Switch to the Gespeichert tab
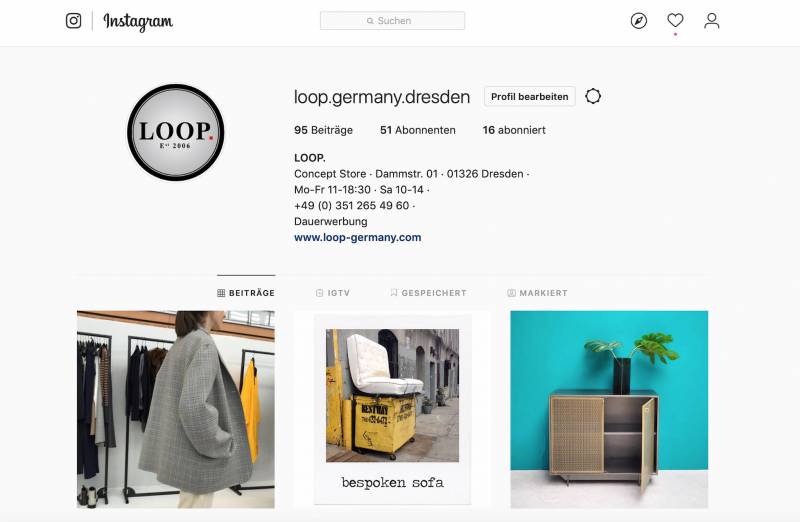Viewport: 800px width, 522px height. tap(429, 293)
